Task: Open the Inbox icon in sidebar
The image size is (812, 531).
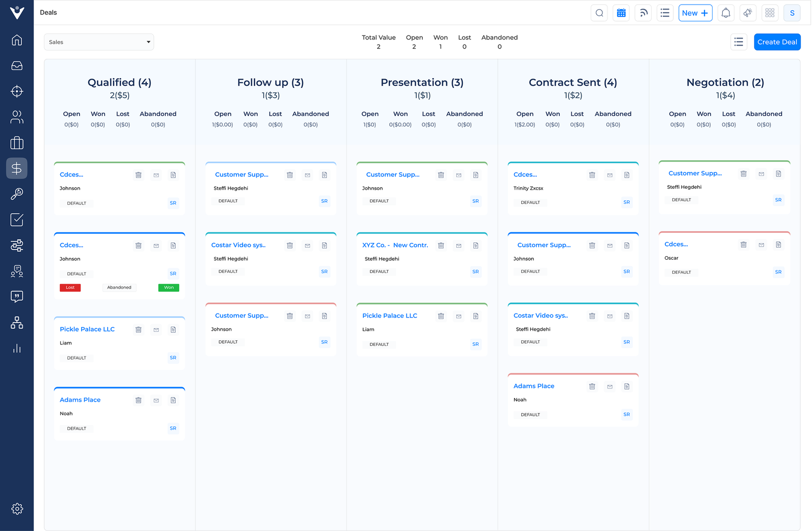Action: [17, 66]
